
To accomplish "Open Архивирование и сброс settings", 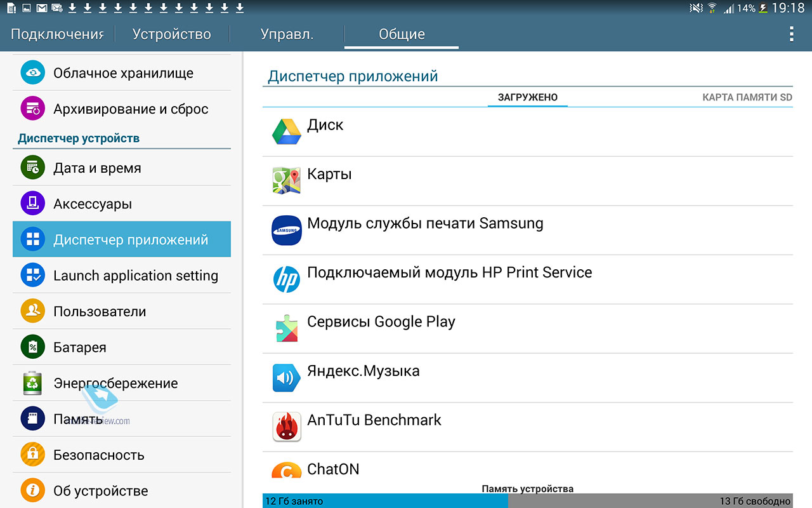I will [122, 109].
